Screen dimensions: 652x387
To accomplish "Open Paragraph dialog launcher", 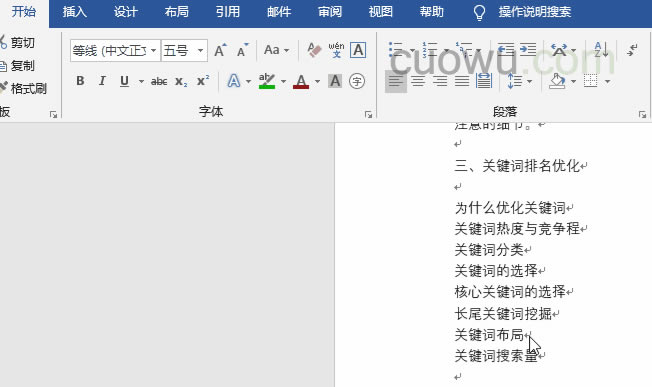I will coord(642,114).
